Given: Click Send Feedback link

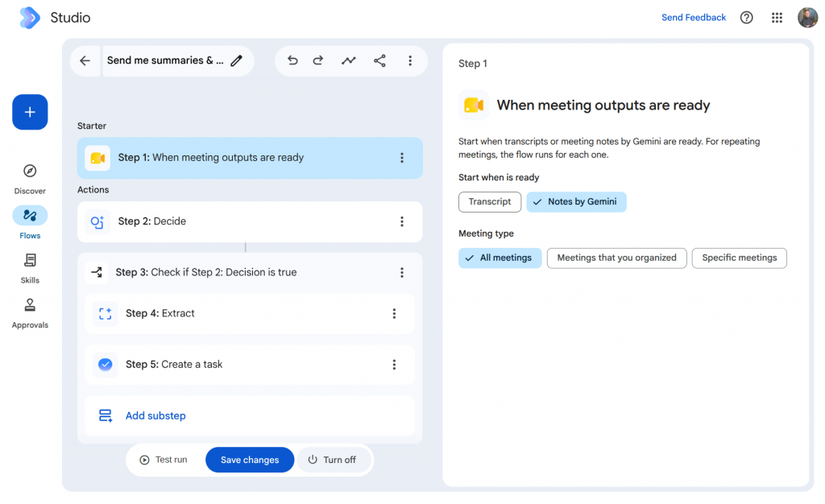Looking at the screenshot, I should point(694,18).
